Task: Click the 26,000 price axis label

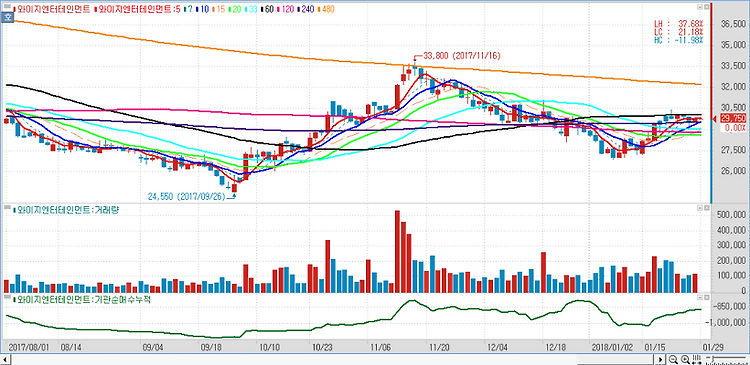Action: tap(733, 171)
